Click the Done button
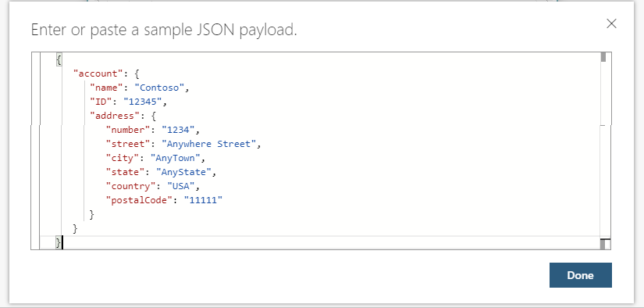The image size is (644, 308). 580,275
